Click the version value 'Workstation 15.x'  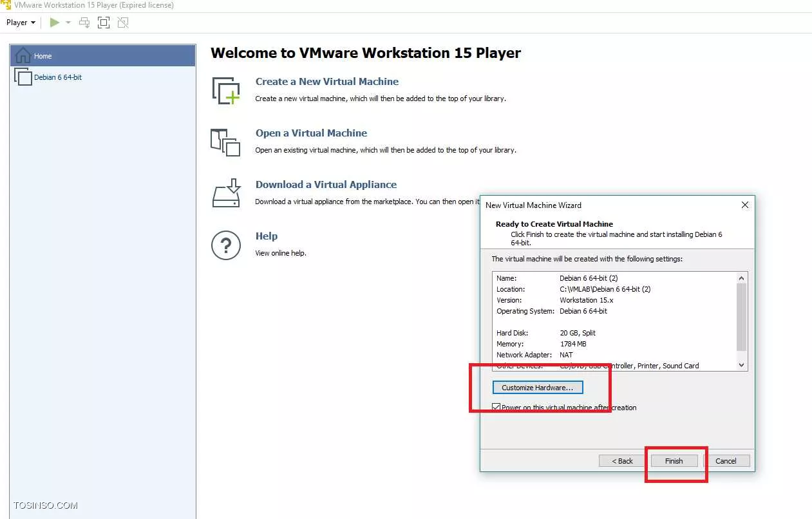point(587,300)
